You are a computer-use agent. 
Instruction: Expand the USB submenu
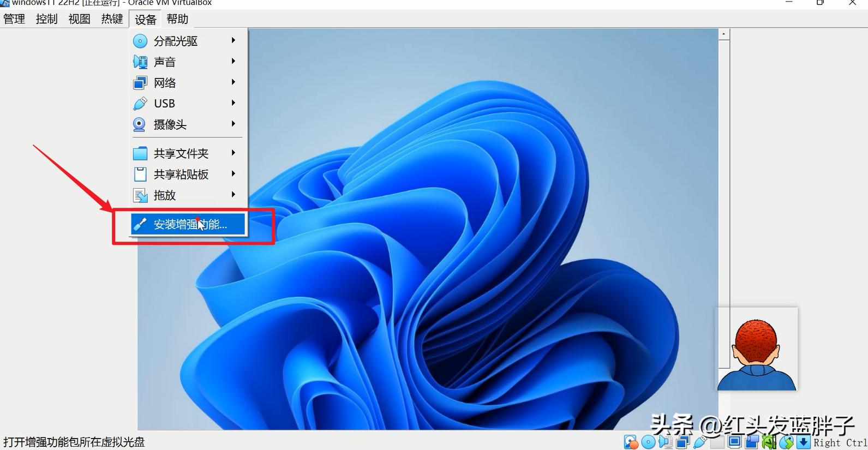188,103
